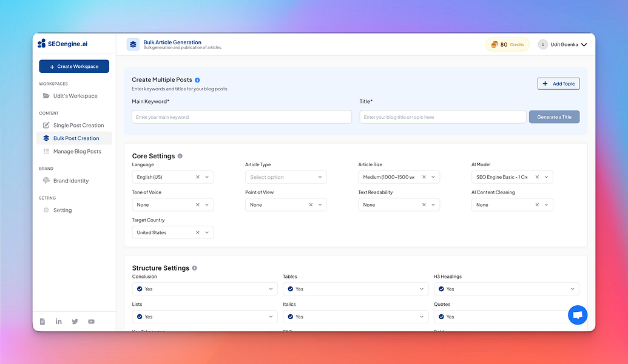Confirm Italics is set to Yes
The height and width of the screenshot is (364, 628).
point(355,316)
